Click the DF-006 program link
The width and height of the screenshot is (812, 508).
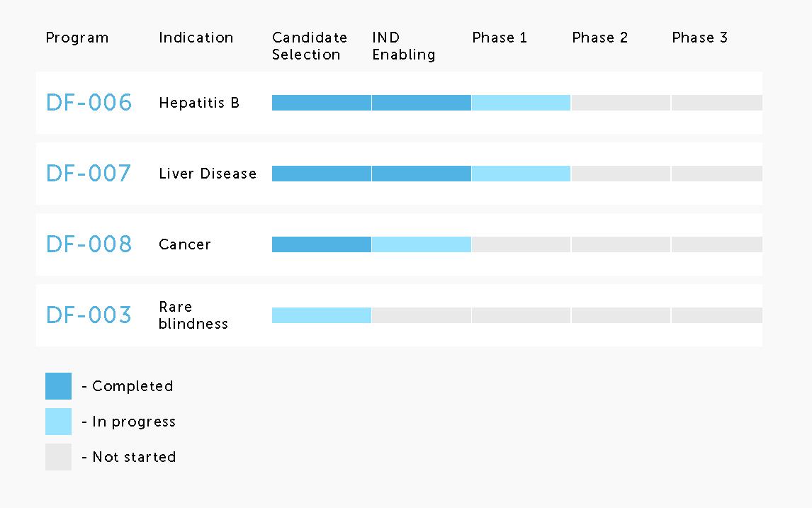pos(89,103)
